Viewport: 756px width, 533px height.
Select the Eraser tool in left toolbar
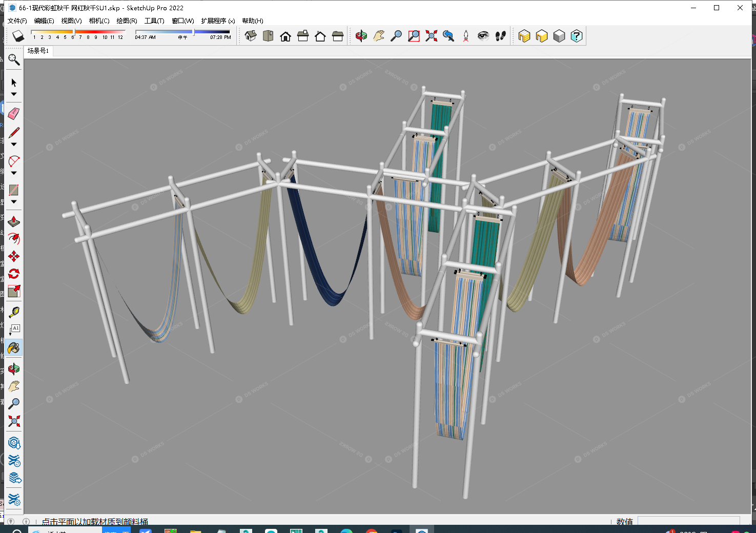[14, 113]
